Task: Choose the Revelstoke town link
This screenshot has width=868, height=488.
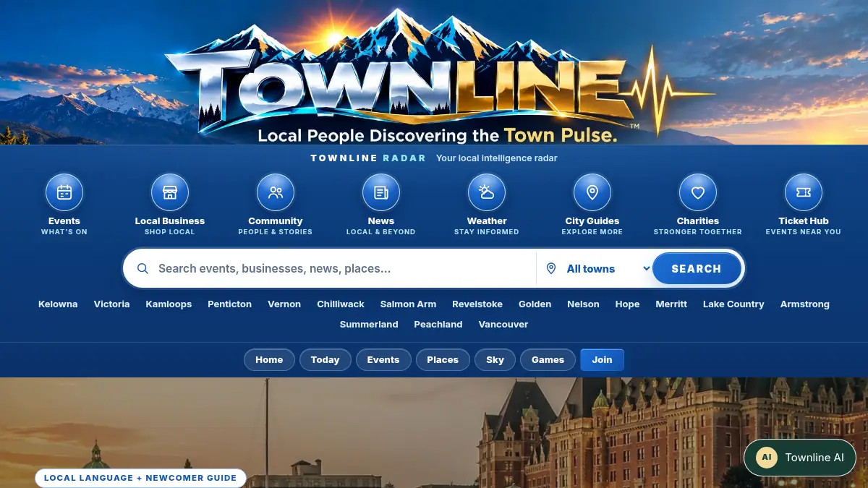Action: click(x=477, y=304)
